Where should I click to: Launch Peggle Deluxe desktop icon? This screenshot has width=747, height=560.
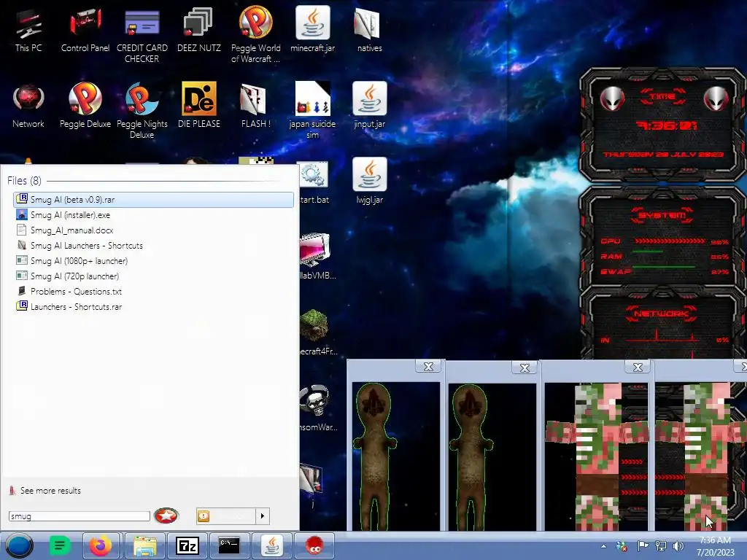coord(85,106)
